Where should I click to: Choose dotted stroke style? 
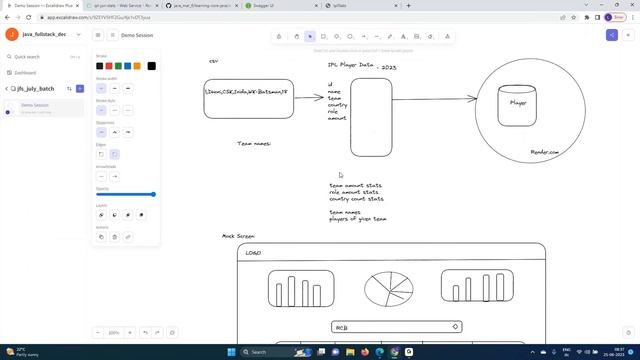[x=128, y=110]
